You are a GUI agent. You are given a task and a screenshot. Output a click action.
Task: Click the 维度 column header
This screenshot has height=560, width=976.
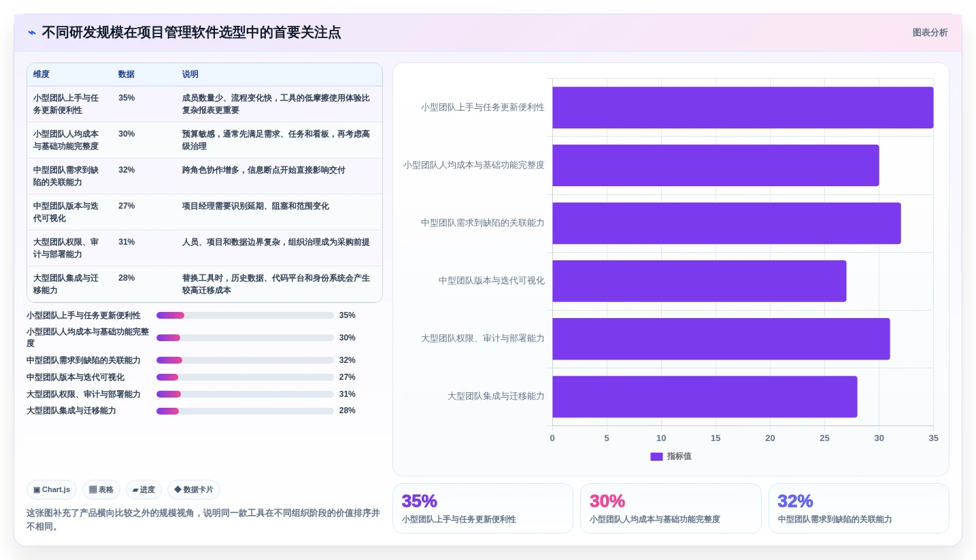(x=41, y=74)
